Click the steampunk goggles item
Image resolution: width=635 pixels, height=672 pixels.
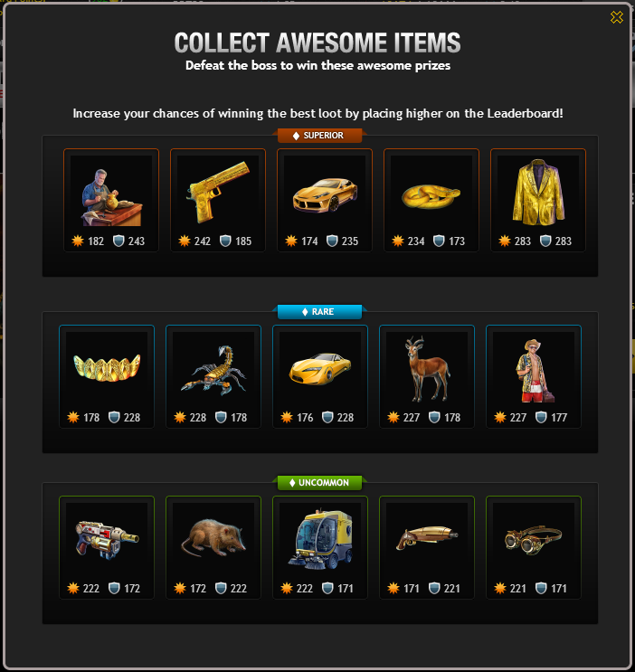point(534,547)
